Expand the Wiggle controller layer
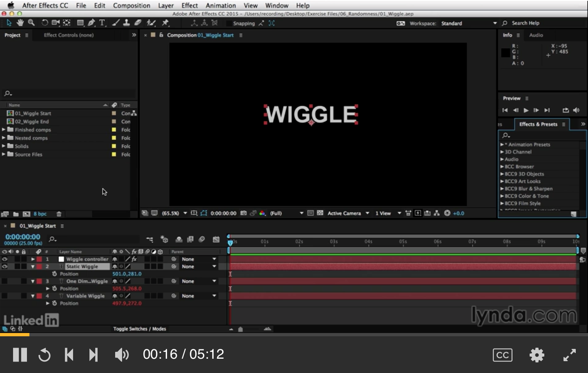 [x=33, y=259]
